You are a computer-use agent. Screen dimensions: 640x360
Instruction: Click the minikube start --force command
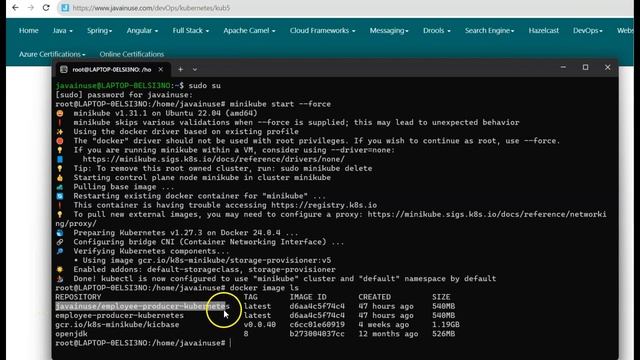pyautogui.click(x=280, y=104)
